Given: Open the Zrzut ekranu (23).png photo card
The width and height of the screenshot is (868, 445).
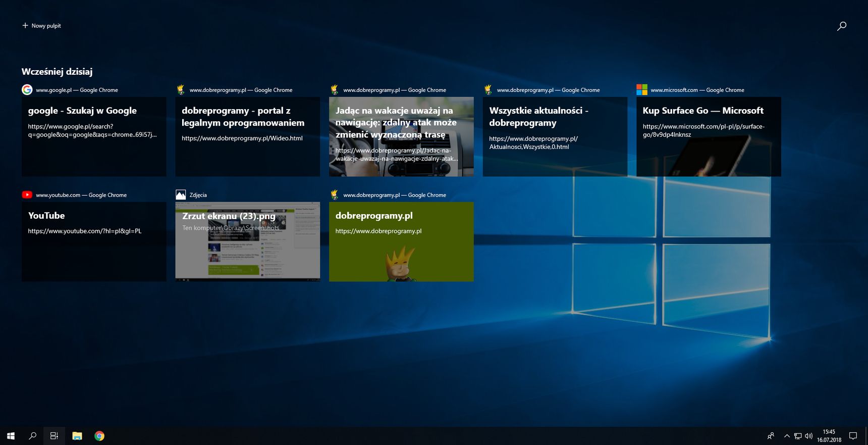Looking at the screenshot, I should tap(247, 241).
